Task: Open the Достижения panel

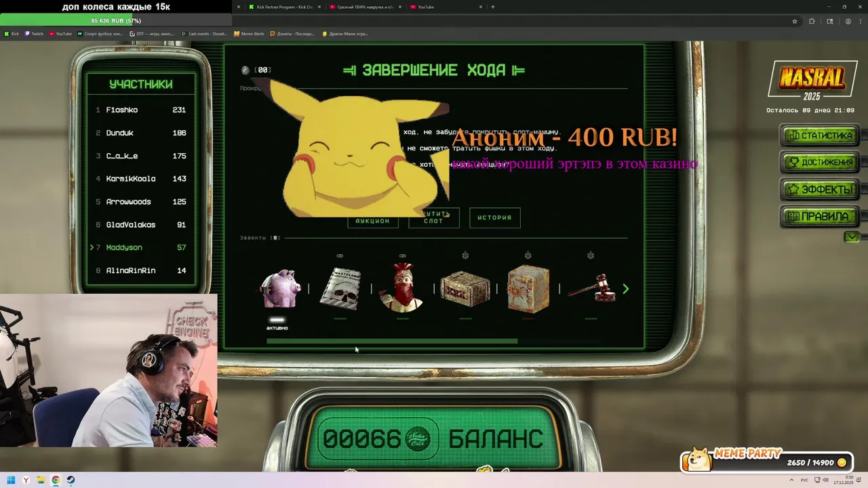Action: (819, 163)
